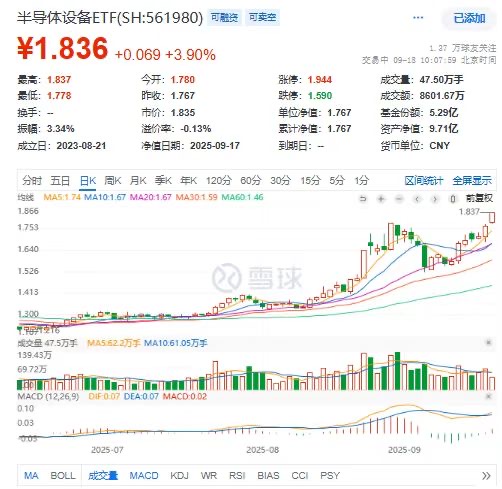The image size is (502, 489).
Task: Move chart right with the right-arrow icon
Action: 435,199
